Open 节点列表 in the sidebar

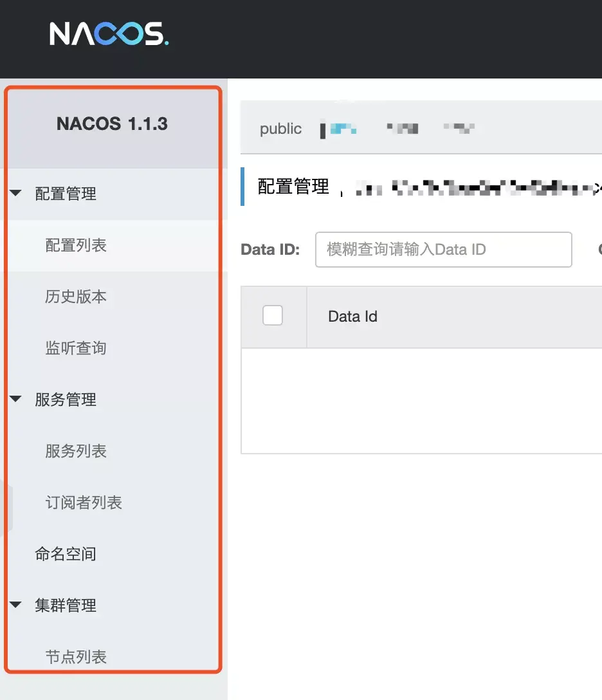click(76, 657)
